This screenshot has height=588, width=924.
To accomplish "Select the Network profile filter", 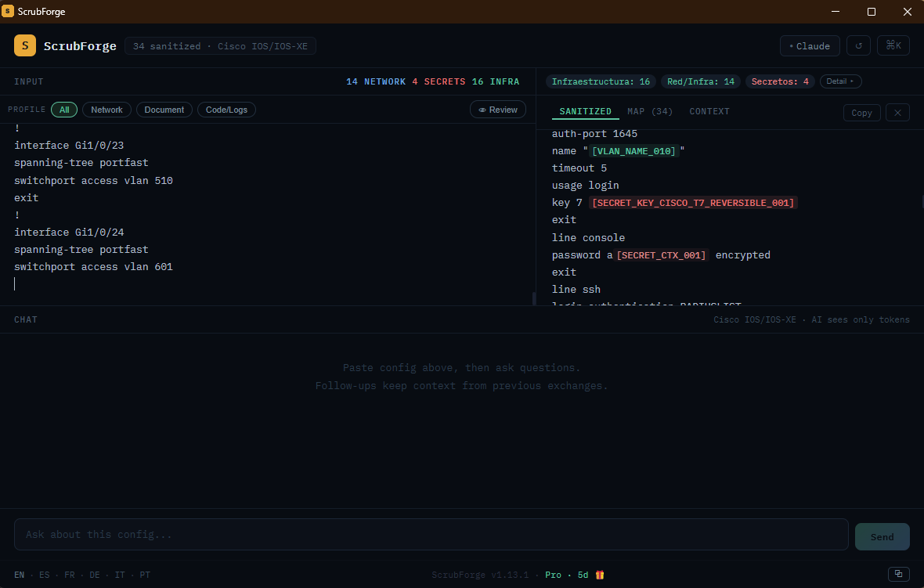I will tap(106, 110).
